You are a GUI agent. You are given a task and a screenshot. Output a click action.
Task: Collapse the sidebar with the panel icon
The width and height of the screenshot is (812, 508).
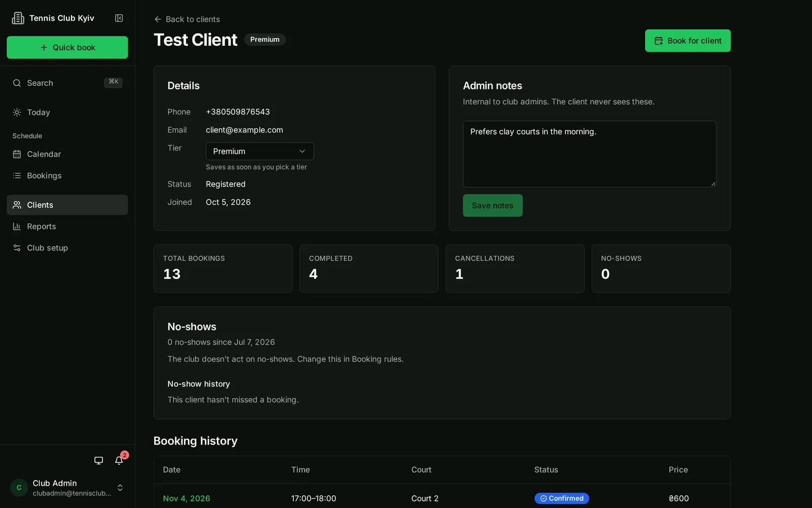point(119,18)
